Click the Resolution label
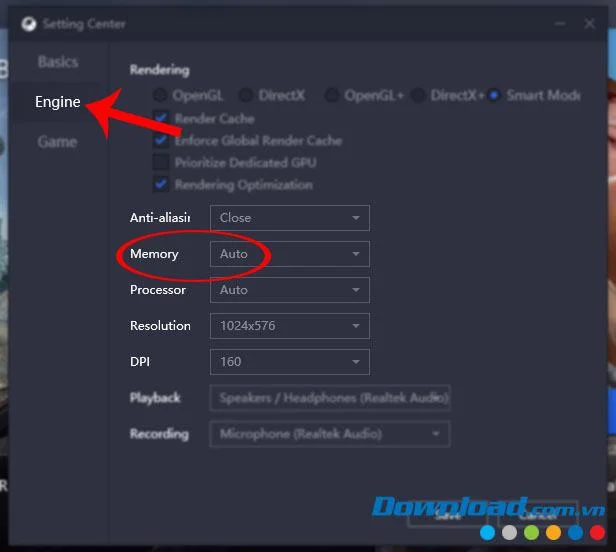This screenshot has width=616, height=552. 160,326
